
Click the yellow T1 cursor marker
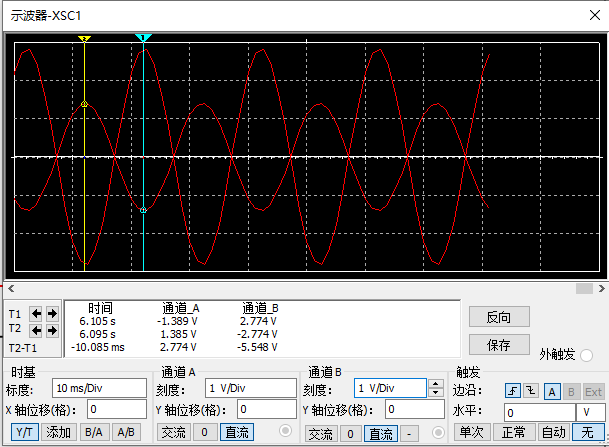(85, 39)
